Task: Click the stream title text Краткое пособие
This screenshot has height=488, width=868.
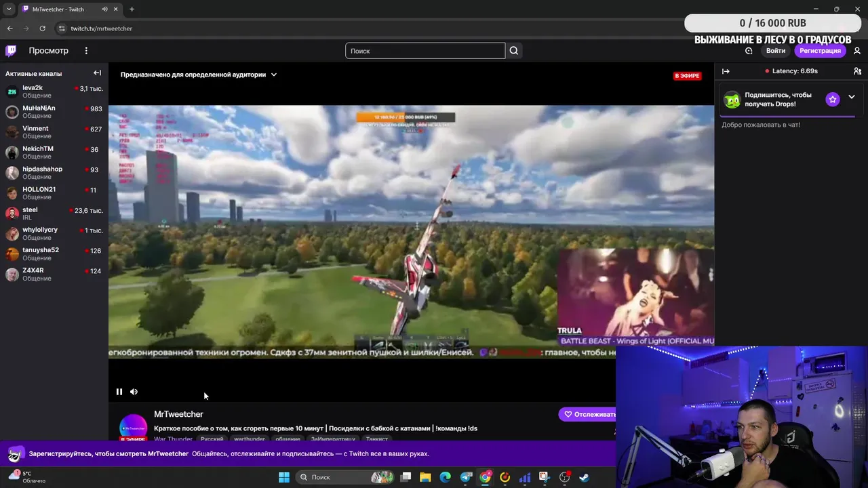Action: 315,428
